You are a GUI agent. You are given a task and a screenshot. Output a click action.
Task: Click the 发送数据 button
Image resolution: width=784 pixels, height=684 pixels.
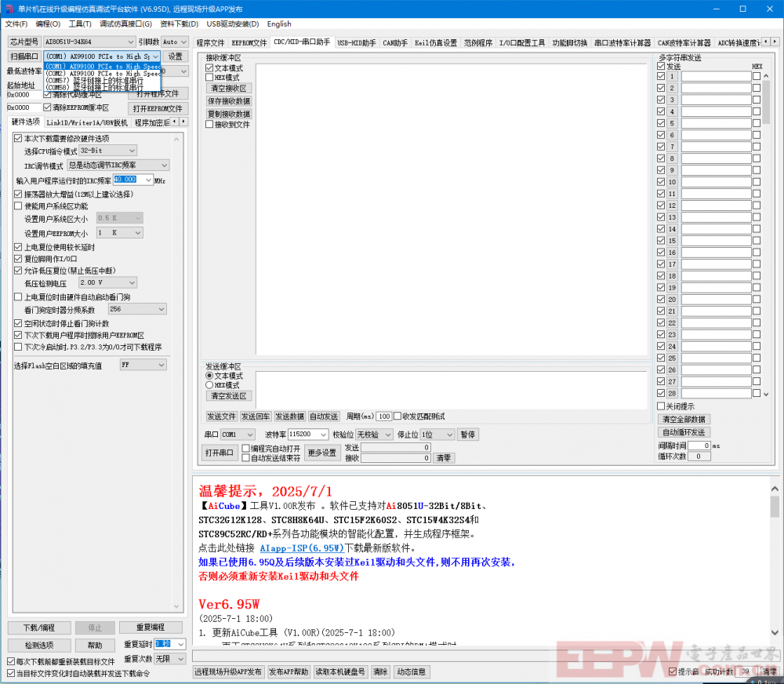click(289, 417)
